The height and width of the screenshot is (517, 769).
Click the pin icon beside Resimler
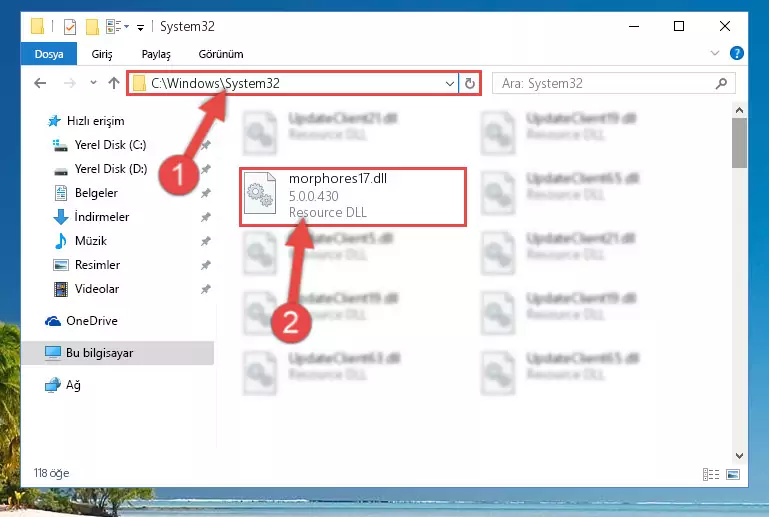pos(205,265)
